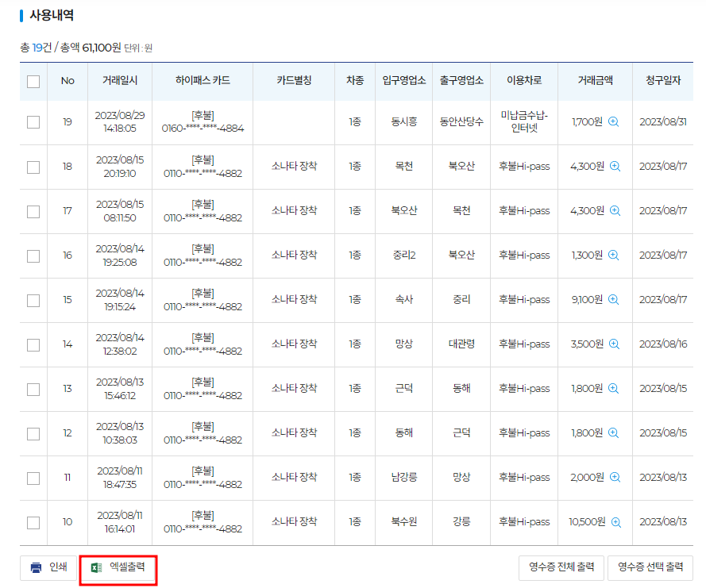
Task: Click magnifier icon in row No 12
Action: click(613, 432)
